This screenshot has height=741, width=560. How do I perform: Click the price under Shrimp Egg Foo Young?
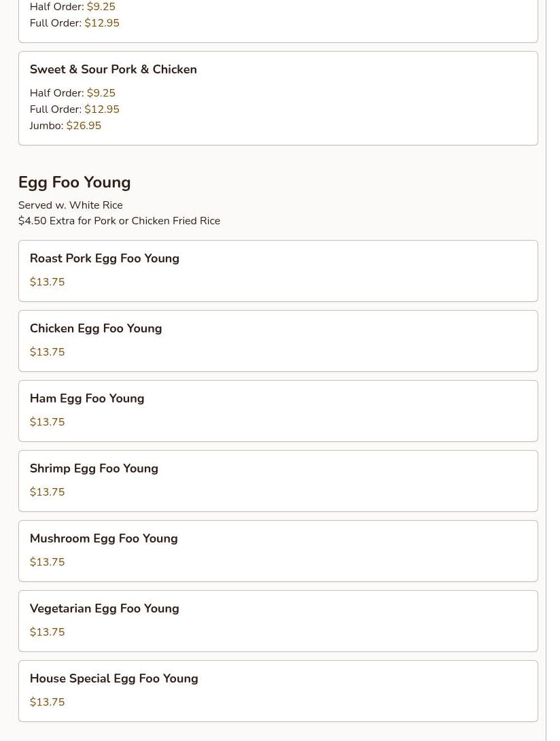(47, 492)
